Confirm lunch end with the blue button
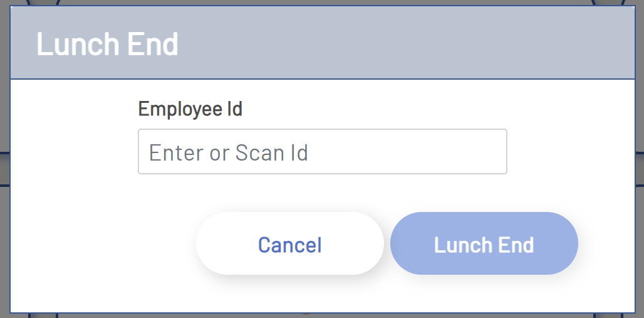 pyautogui.click(x=484, y=244)
